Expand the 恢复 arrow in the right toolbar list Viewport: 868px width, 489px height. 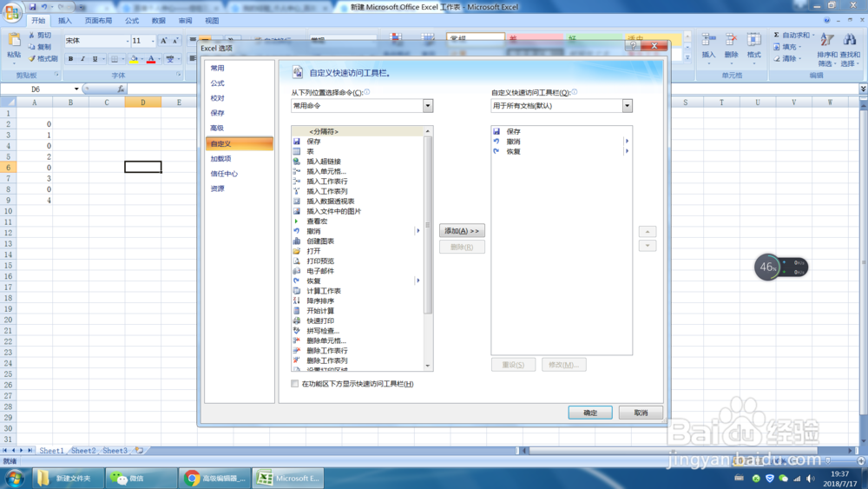(x=627, y=151)
